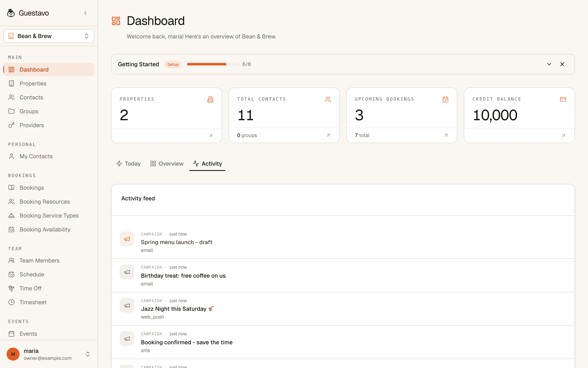588x368 pixels.
Task: Open Total Contacts card arrow link
Action: click(x=328, y=135)
